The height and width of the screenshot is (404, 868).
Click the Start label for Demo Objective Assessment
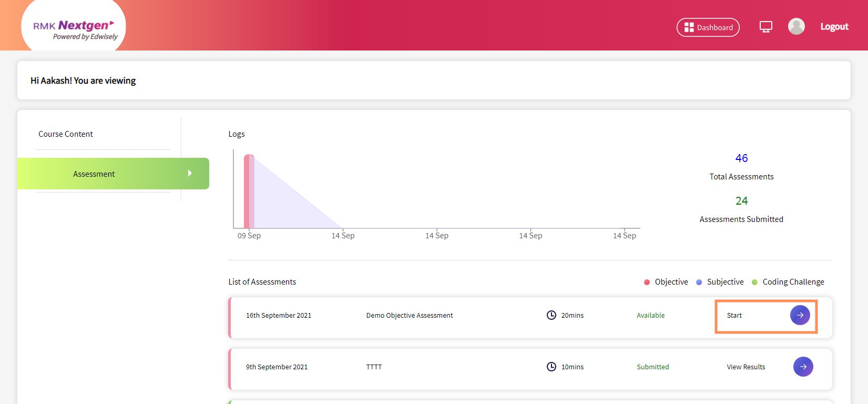pyautogui.click(x=734, y=316)
